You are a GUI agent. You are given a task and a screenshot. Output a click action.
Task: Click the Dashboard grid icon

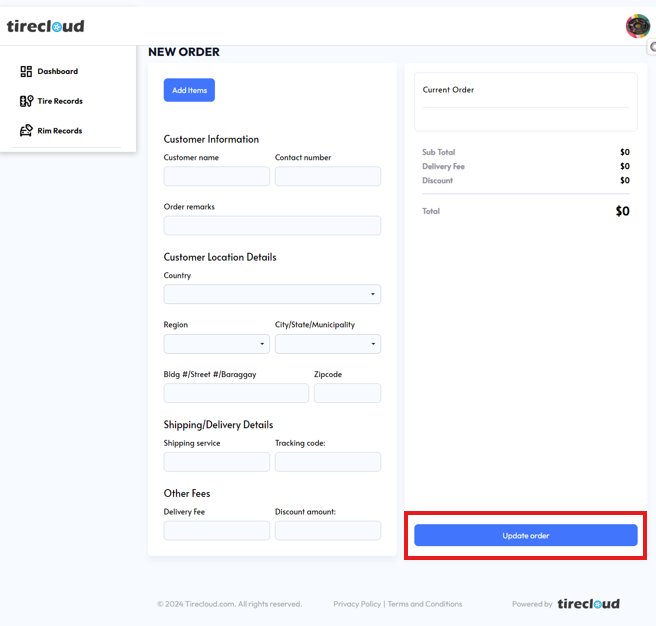26,71
